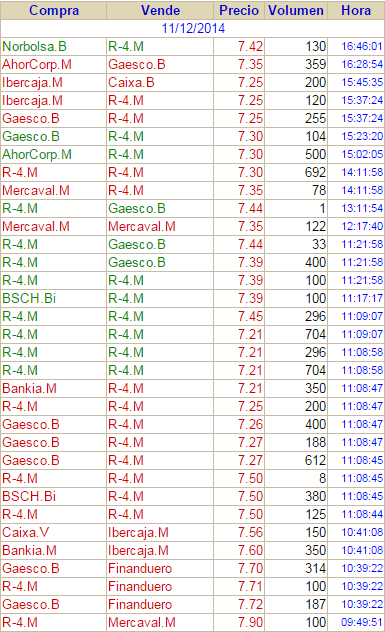
Task: Click the time 12:17:40
Action: pyautogui.click(x=362, y=226)
